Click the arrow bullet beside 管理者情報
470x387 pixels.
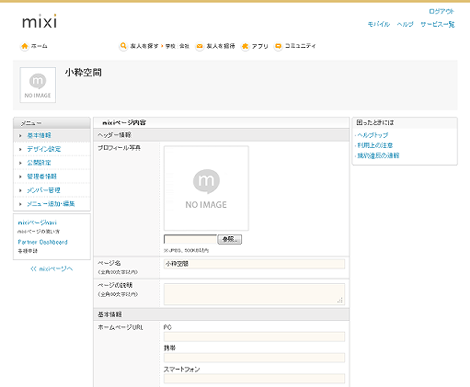(x=20, y=177)
